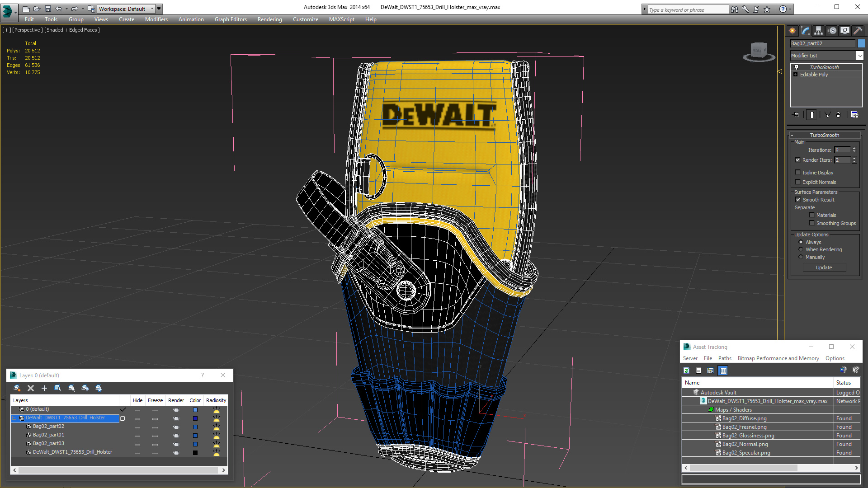868x488 pixels.
Task: Open the Edit menu
Action: click(29, 19)
